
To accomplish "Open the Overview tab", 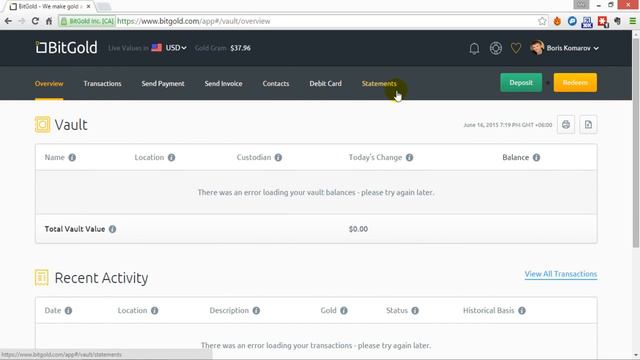I will click(49, 84).
